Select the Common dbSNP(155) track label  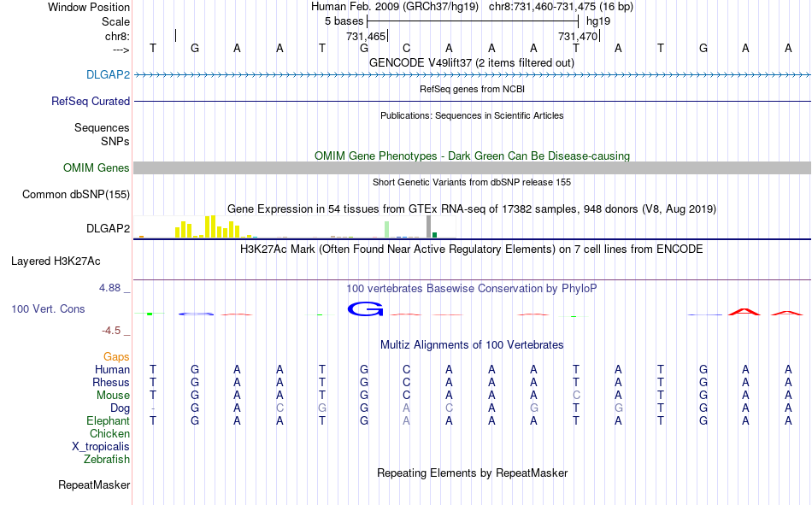pyautogui.click(x=75, y=194)
